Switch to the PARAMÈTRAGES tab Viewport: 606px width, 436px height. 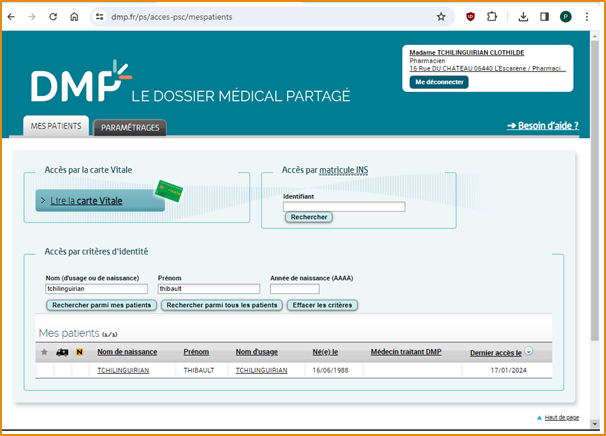pyautogui.click(x=130, y=128)
